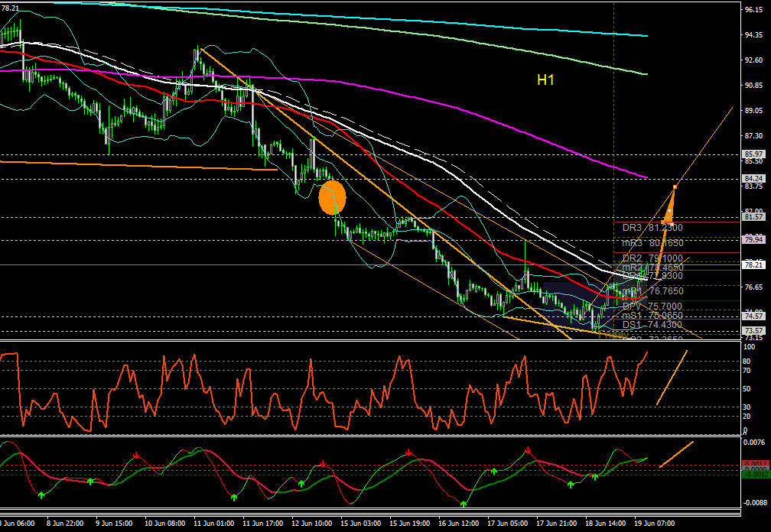
Task: Click the 9 Jun 15:00 time label
Action: pos(113,523)
